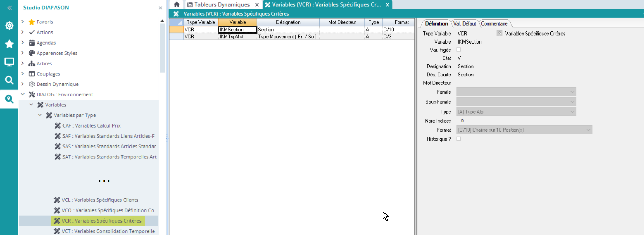Open the Famille dropdown
The height and width of the screenshot is (235, 644).
[516, 92]
